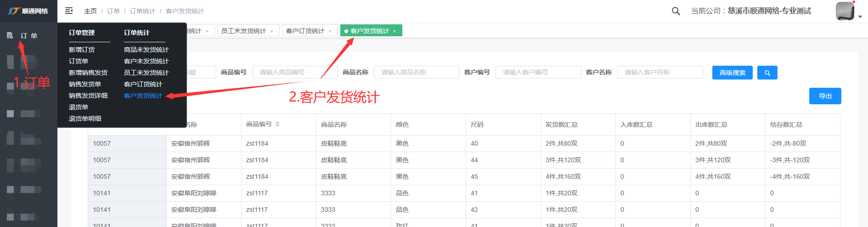Close the 员工未发货统计 tab
The height and width of the screenshot is (227, 868).
(x=272, y=31)
